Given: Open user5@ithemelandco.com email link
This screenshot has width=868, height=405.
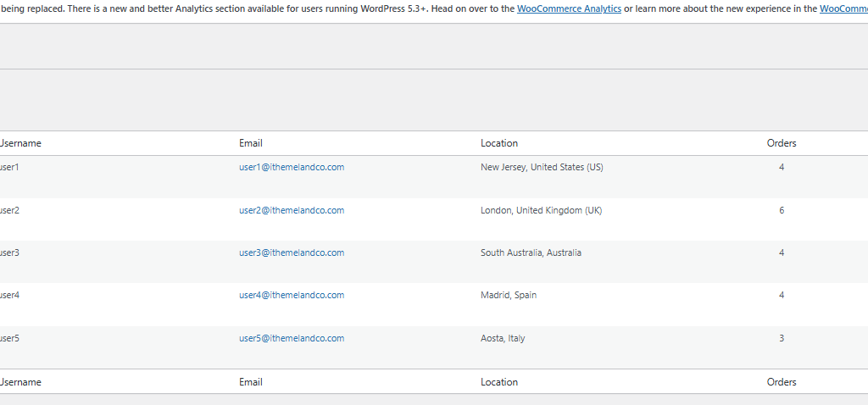Looking at the screenshot, I should (292, 339).
